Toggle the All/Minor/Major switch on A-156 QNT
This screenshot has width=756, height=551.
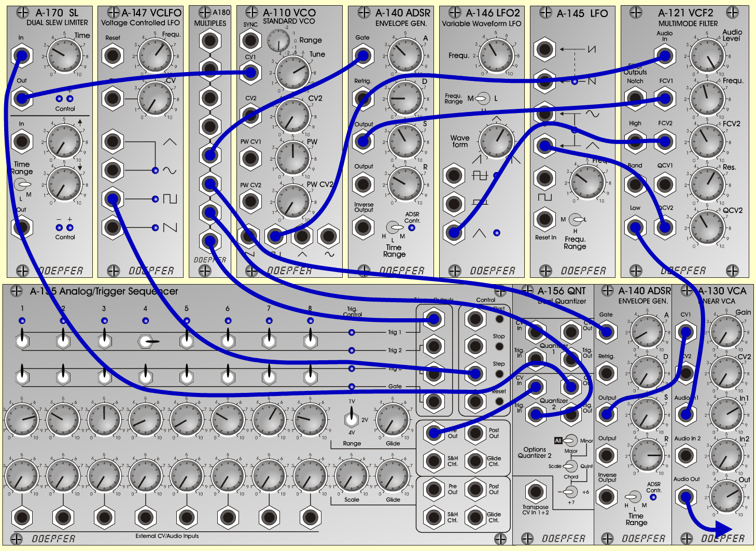pos(570,441)
